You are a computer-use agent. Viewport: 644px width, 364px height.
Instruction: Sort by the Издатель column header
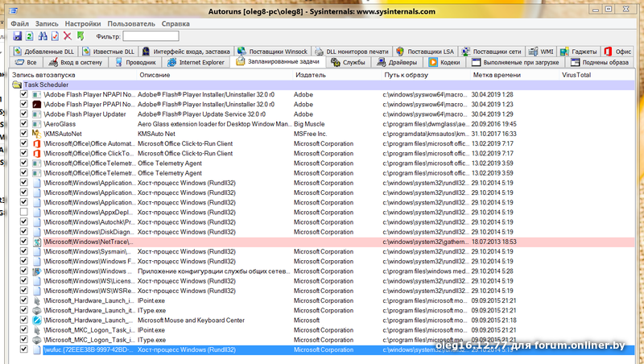[x=310, y=74]
